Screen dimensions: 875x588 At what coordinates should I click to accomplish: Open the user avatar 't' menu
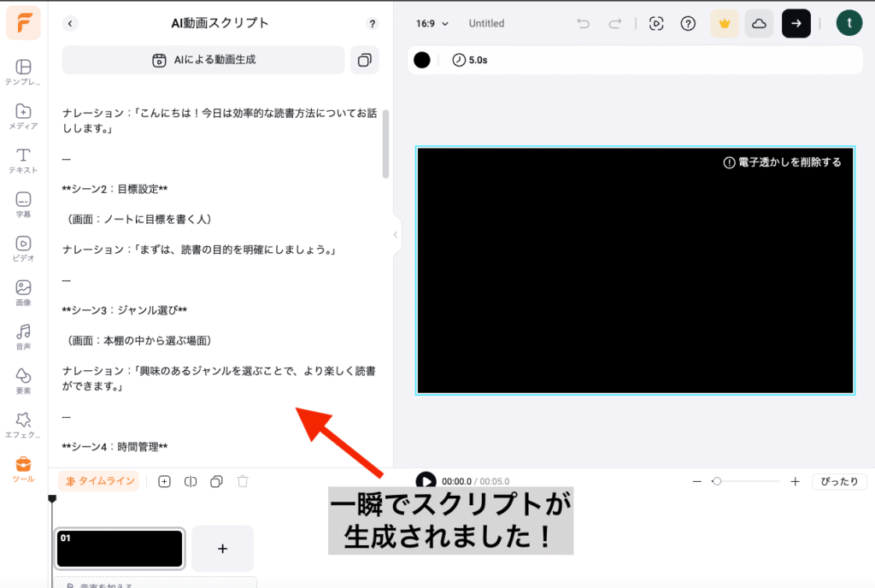pyautogui.click(x=849, y=23)
